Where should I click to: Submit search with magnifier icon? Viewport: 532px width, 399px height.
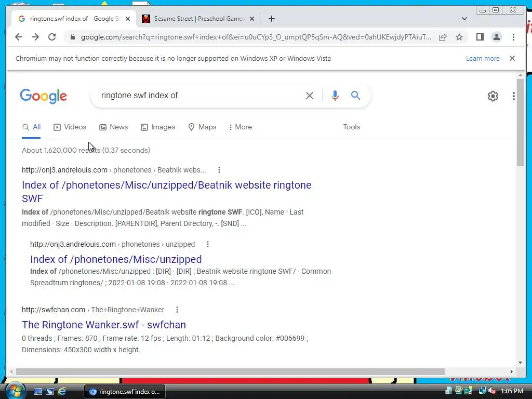(355, 96)
